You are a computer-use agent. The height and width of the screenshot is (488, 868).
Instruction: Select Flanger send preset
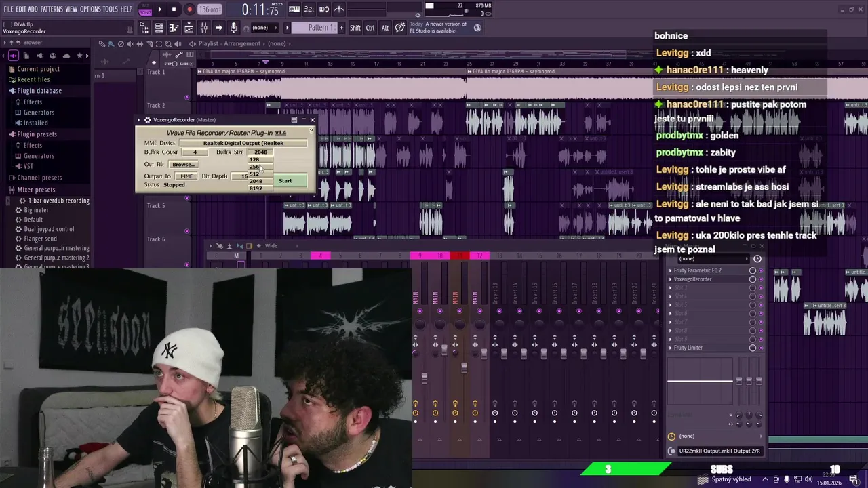point(40,239)
